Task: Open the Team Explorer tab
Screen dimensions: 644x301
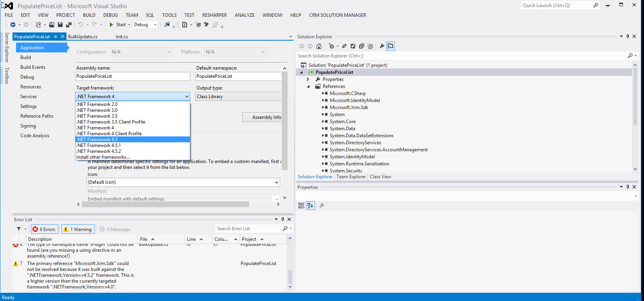Action: click(351, 177)
